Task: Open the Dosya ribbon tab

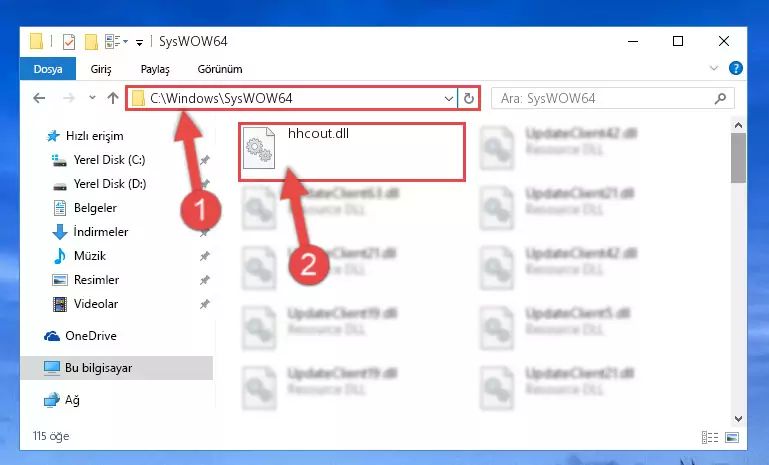Action: 48,69
